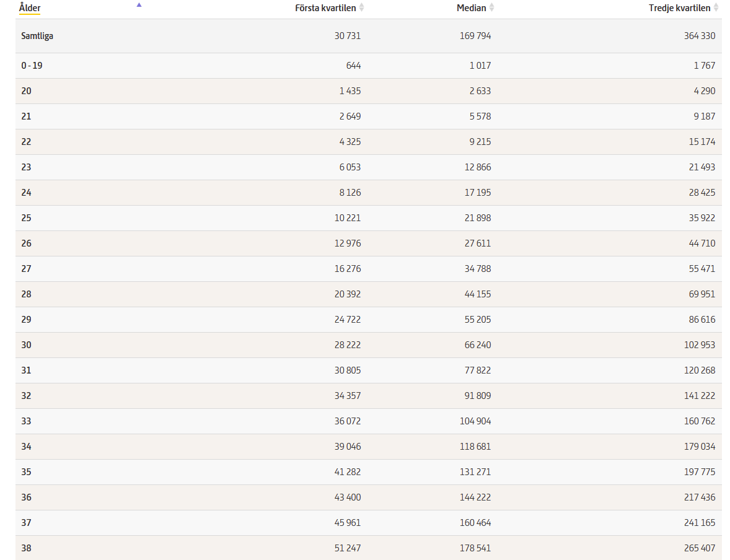The width and height of the screenshot is (730, 560).
Task: Sort table by the Ålder column header text
Action: [30, 8]
